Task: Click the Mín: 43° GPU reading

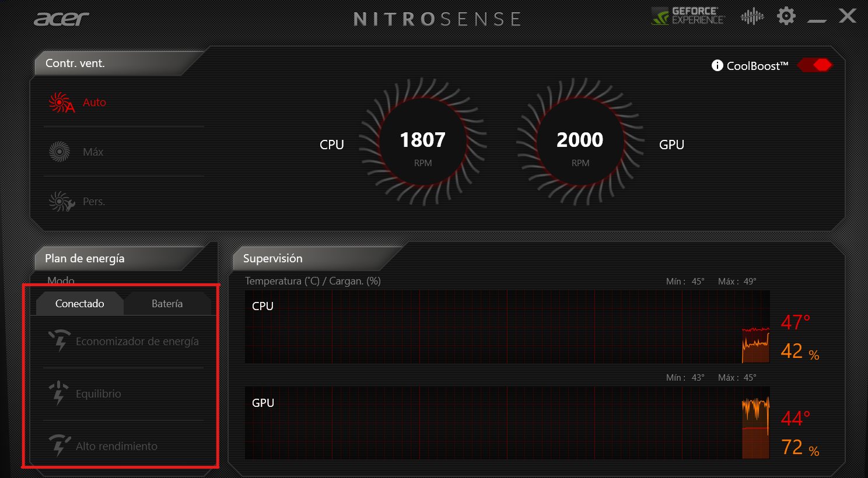Action: (x=685, y=378)
